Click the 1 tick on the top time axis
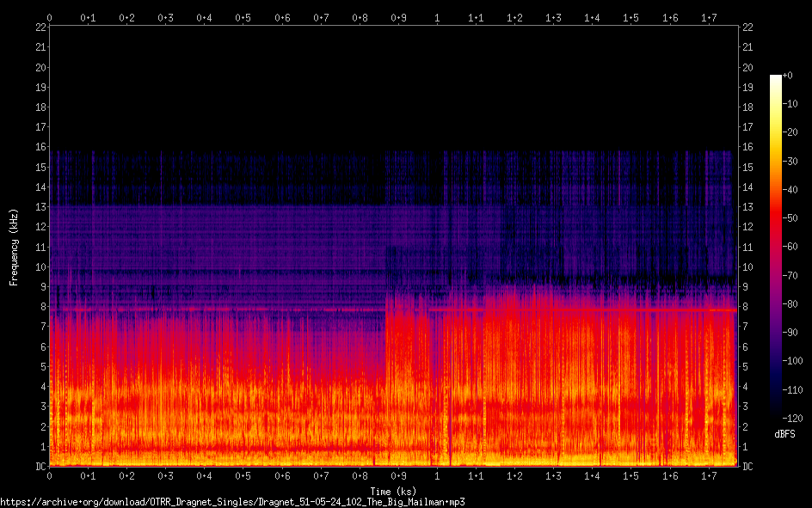Viewport: 812px width, 508px height. pyautogui.click(x=437, y=17)
